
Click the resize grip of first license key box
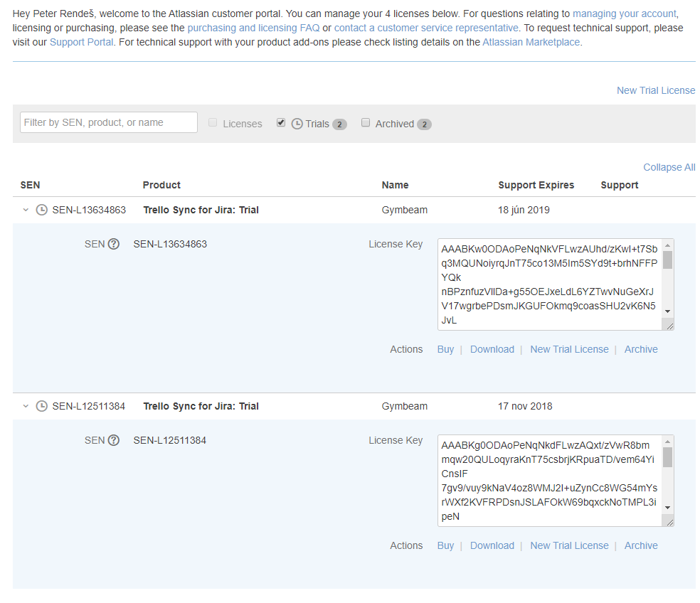(x=669, y=326)
